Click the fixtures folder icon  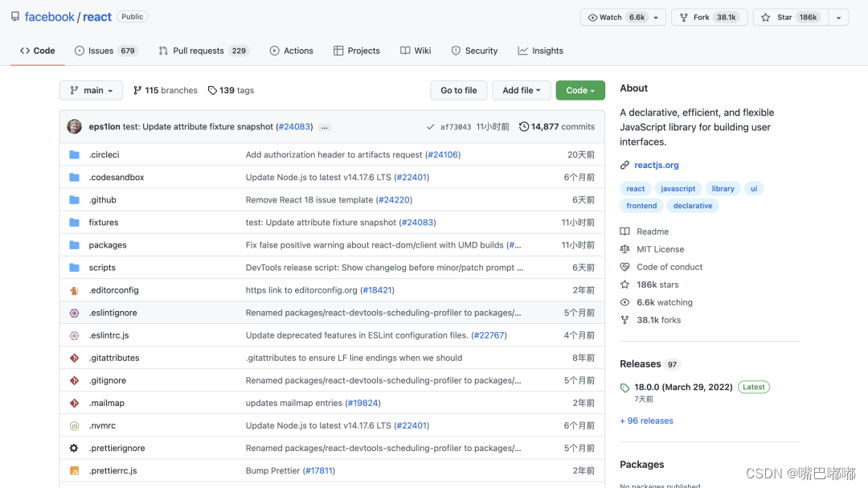tap(74, 222)
